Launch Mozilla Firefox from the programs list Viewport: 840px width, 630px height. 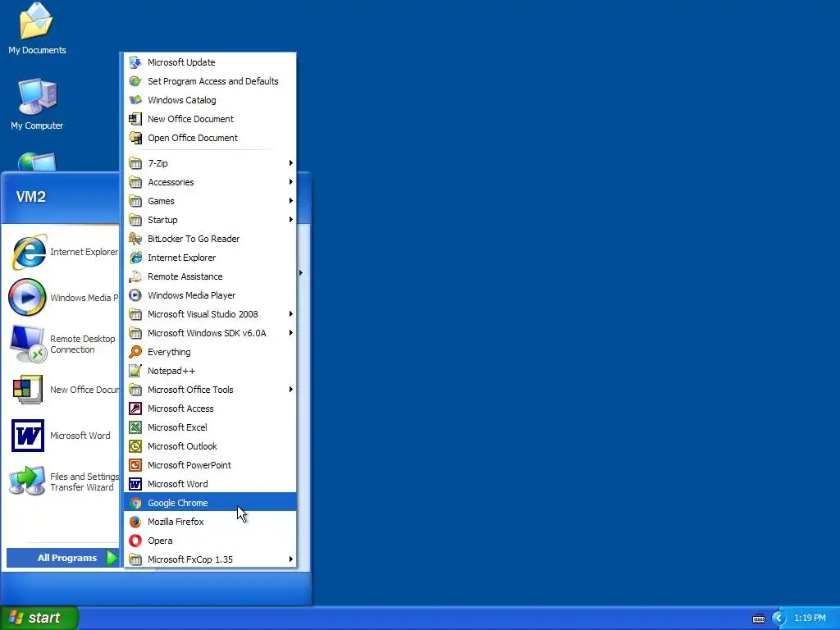pos(210,521)
